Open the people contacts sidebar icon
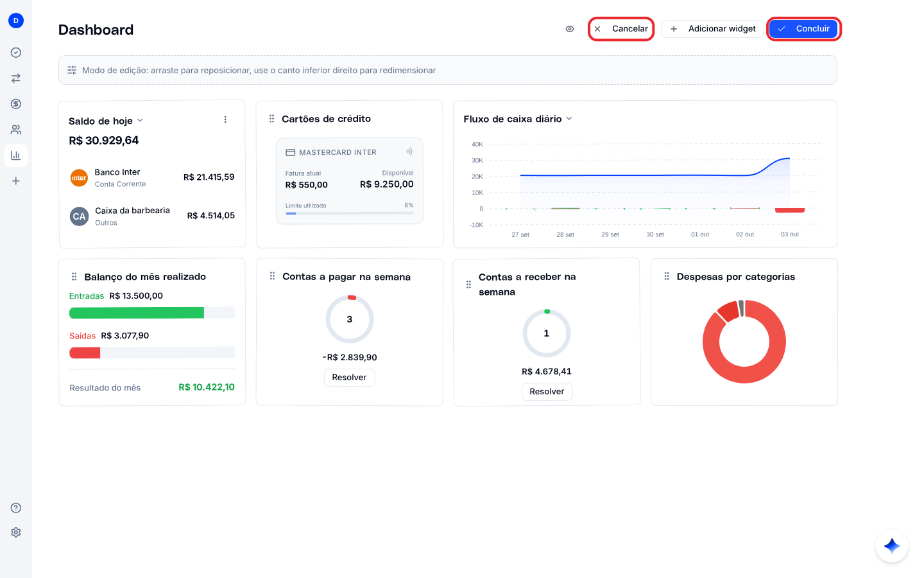Viewport: 924px width, 578px height. pos(16,130)
